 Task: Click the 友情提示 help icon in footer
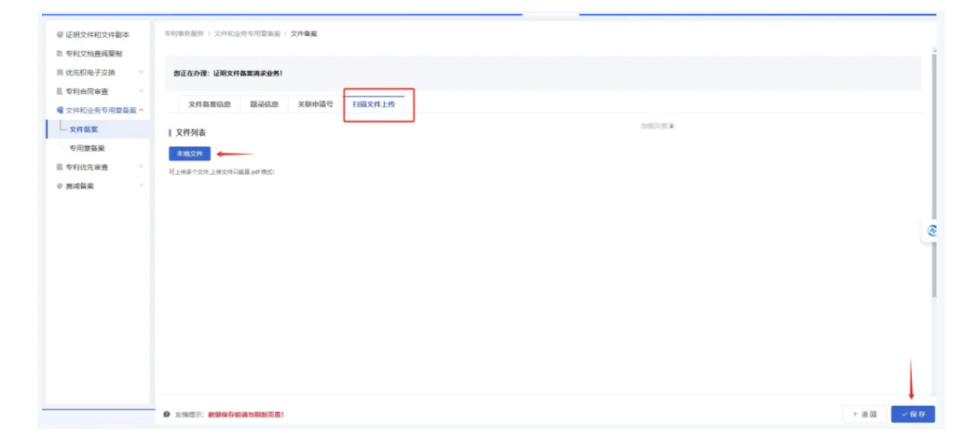coord(167,414)
